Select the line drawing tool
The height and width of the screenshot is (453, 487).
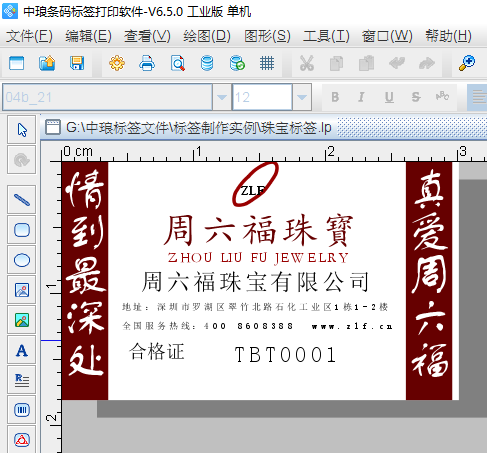tap(22, 200)
